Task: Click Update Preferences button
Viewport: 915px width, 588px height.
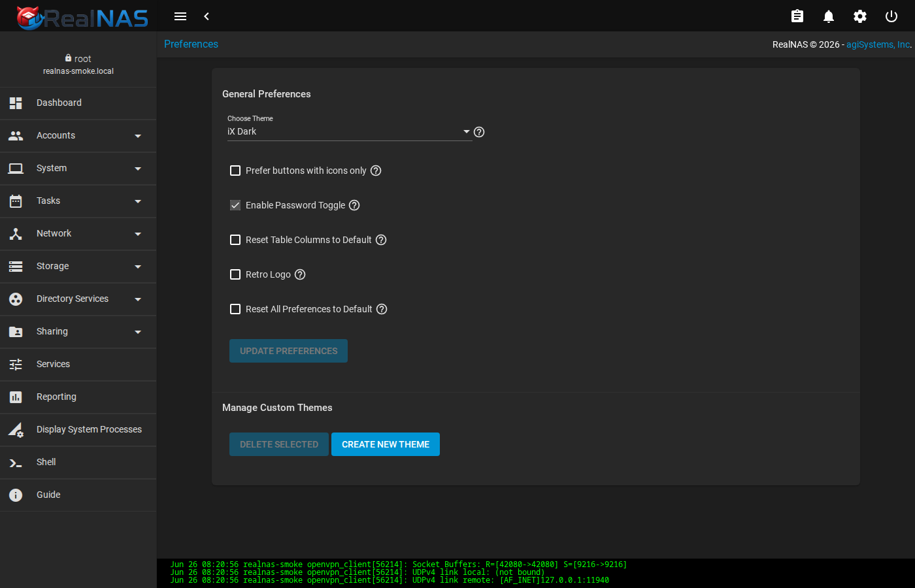Action: point(288,351)
